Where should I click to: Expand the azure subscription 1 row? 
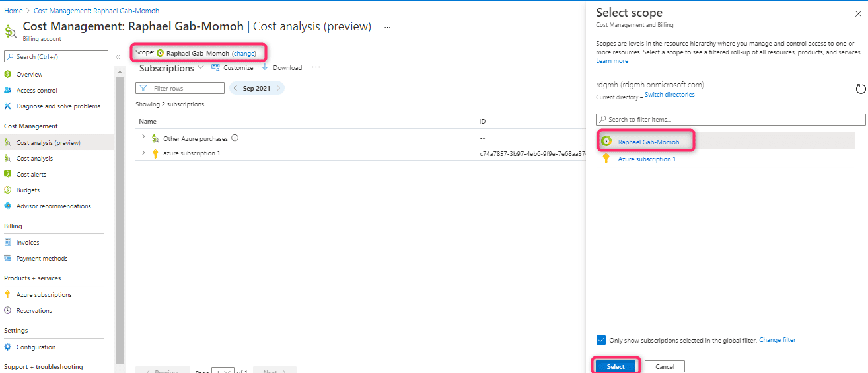(x=143, y=153)
